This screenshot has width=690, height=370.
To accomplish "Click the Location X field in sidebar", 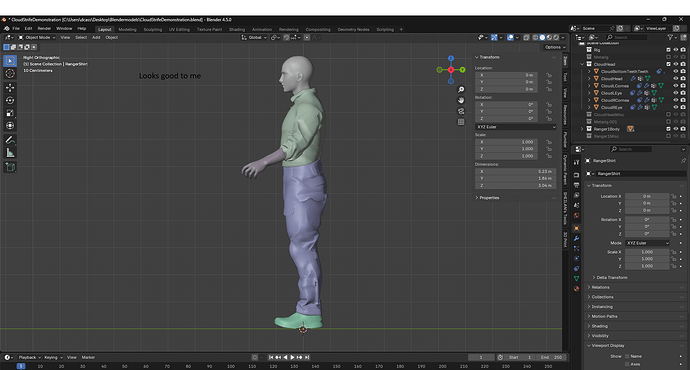I will click(x=506, y=75).
